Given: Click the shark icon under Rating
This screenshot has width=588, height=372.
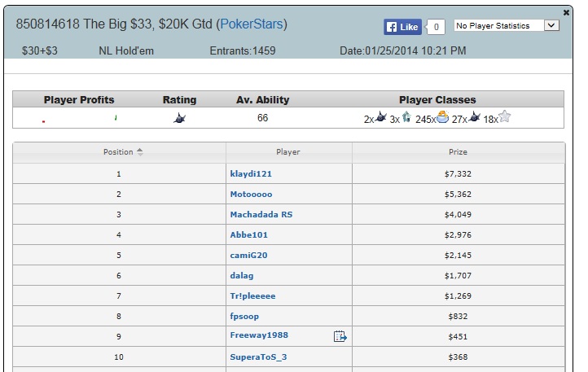Looking at the screenshot, I should (180, 119).
